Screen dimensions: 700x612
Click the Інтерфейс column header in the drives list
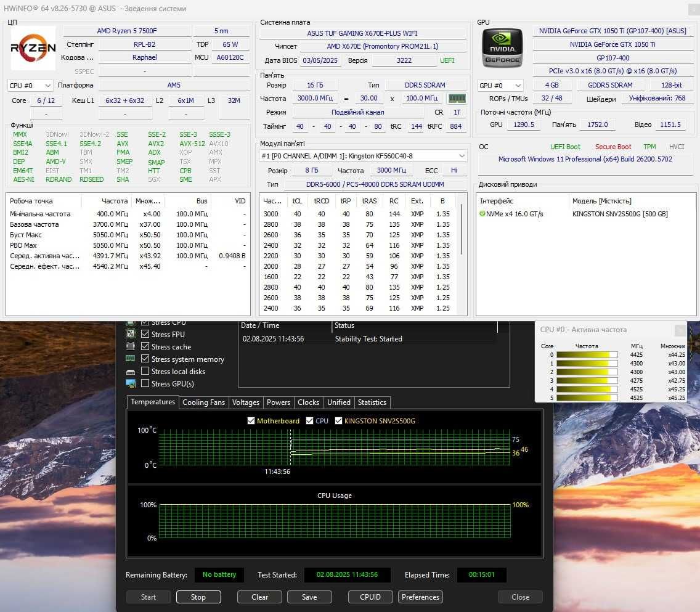pos(523,201)
